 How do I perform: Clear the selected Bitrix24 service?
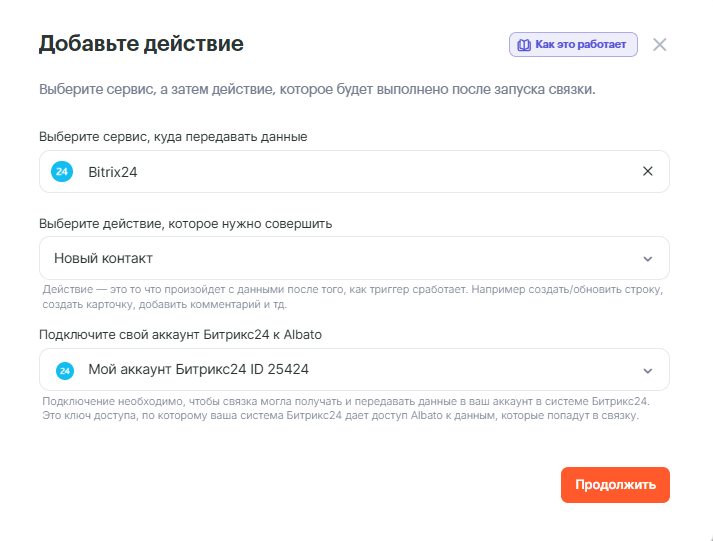(647, 171)
